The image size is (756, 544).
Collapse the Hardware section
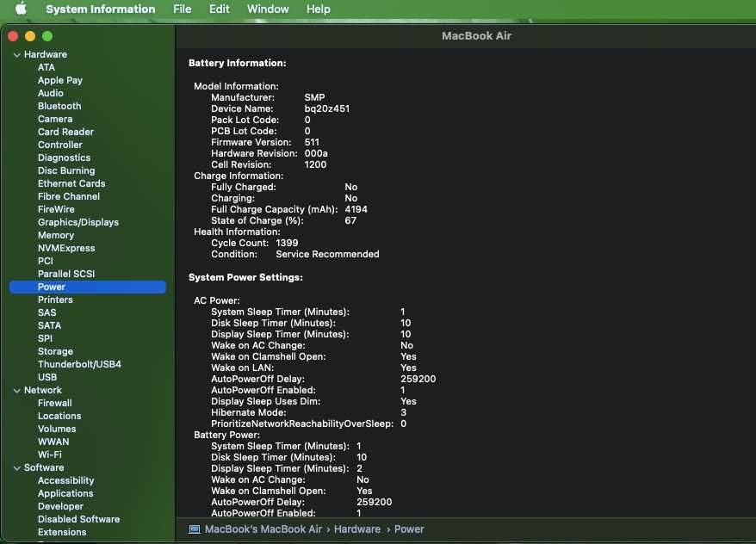[17, 55]
